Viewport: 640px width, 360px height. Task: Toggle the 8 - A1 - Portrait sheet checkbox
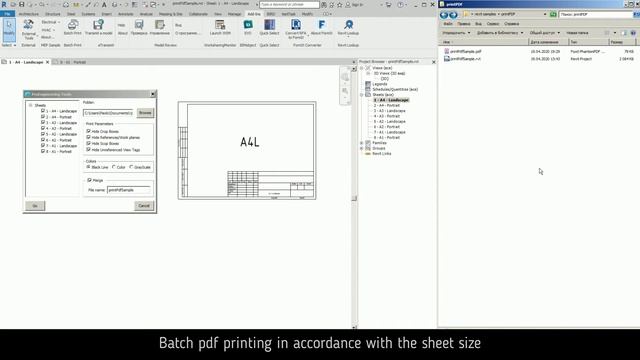point(43,151)
